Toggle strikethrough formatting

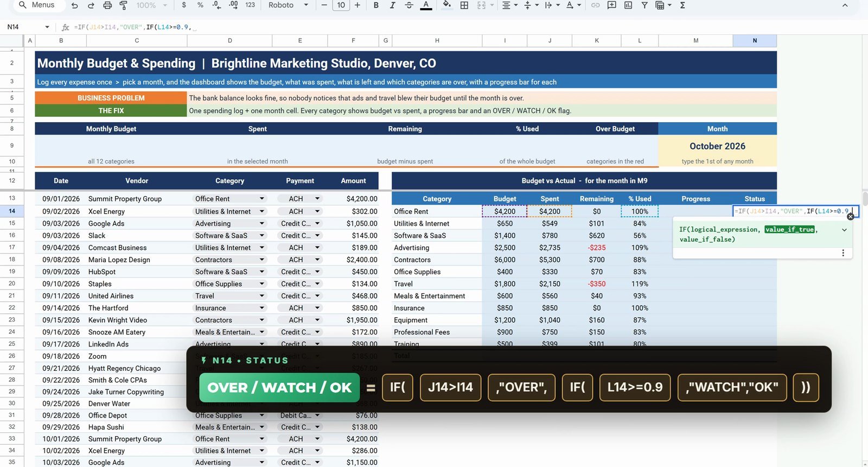(x=409, y=5)
